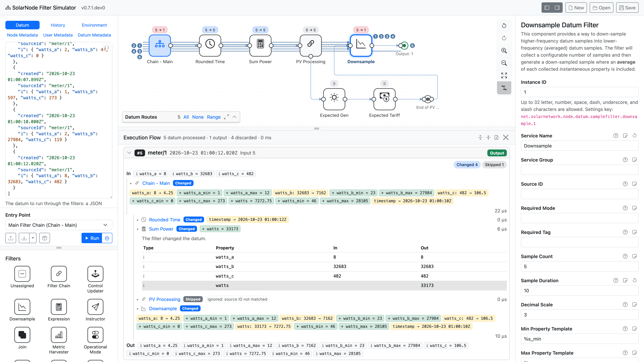The height and width of the screenshot is (362, 644).
Task: Collapse the Sum Power flow row
Action: click(x=138, y=229)
